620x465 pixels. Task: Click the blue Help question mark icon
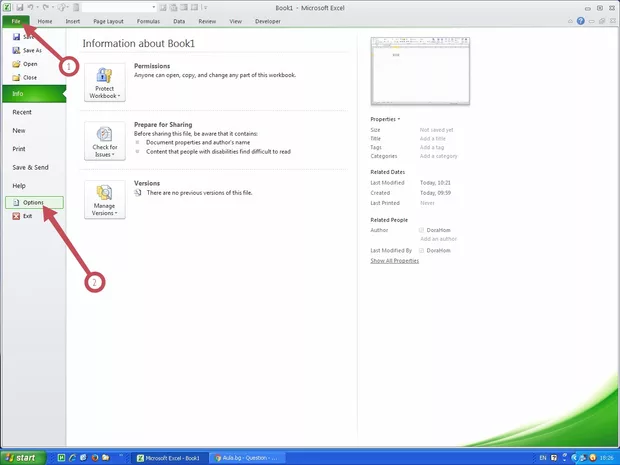(580, 21)
